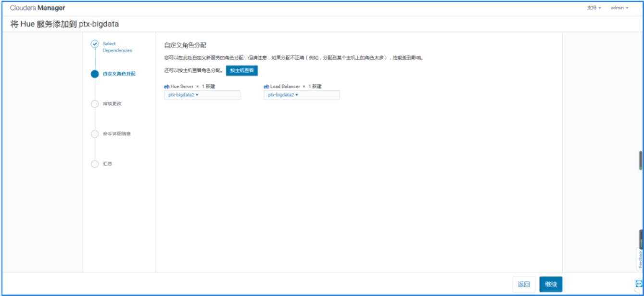Click the 命令详细信息 step circle
644x296 pixels.
(x=95, y=134)
